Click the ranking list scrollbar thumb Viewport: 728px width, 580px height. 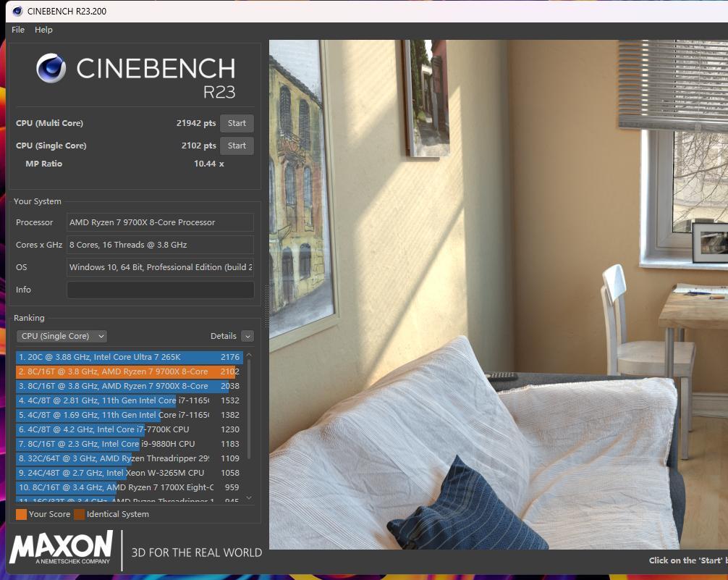pyautogui.click(x=249, y=409)
